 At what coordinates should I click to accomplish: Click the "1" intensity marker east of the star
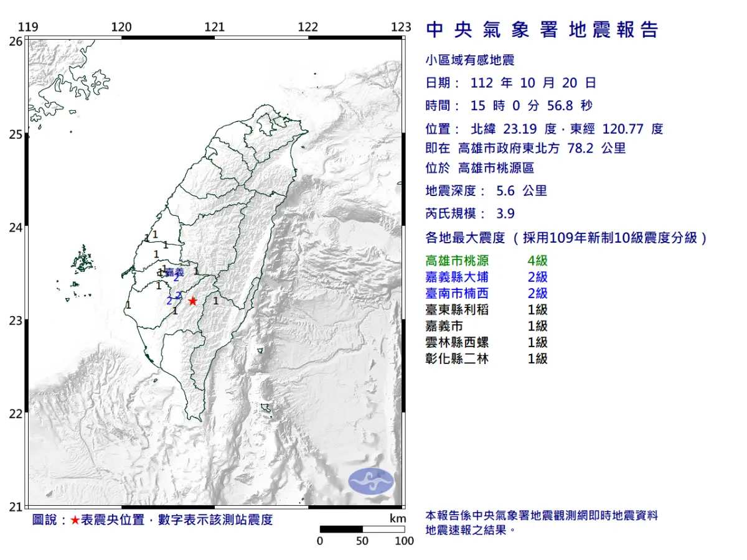(x=216, y=301)
